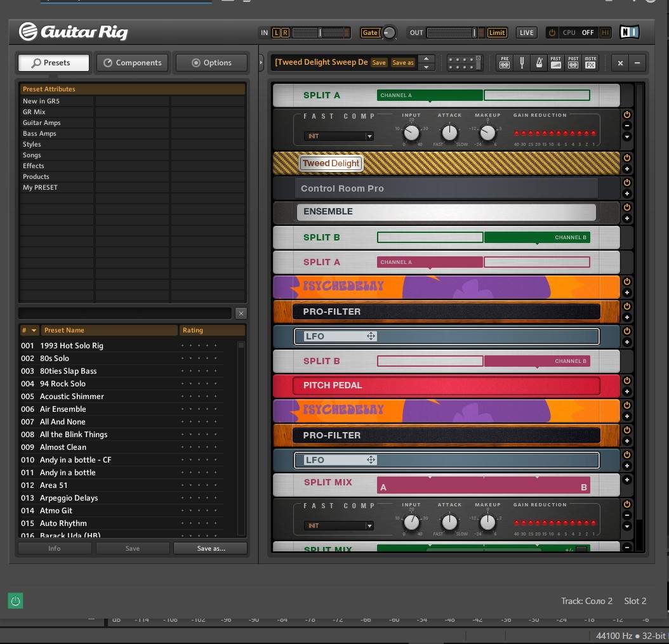Show the PRE tapedeck module
The width and height of the screenshot is (669, 644).
coord(505,63)
